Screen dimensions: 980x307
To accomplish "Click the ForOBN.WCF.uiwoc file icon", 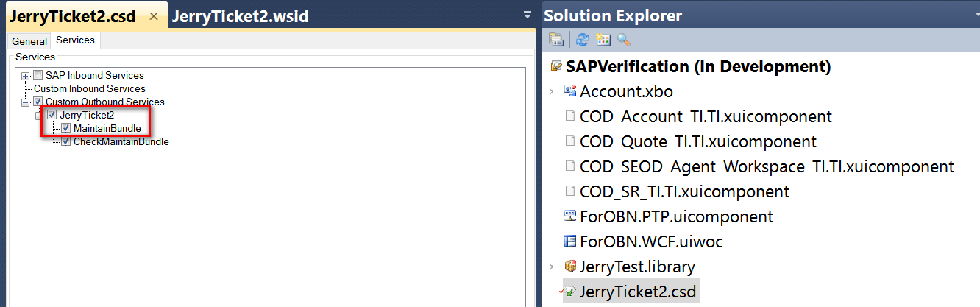I will tap(569, 241).
